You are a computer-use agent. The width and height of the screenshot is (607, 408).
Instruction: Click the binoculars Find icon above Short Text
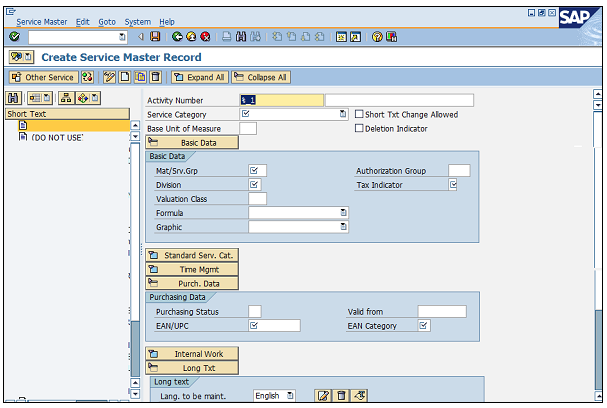(14, 98)
